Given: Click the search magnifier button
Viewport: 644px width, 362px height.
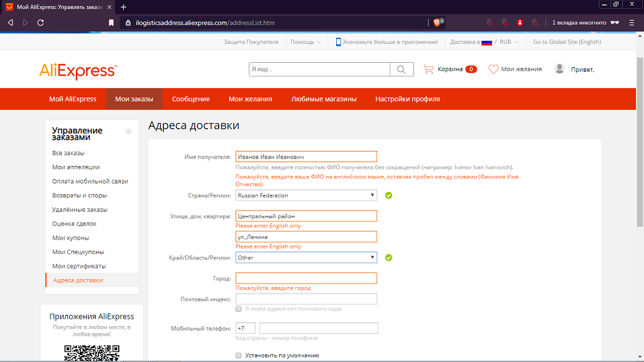Looking at the screenshot, I should pos(401,69).
